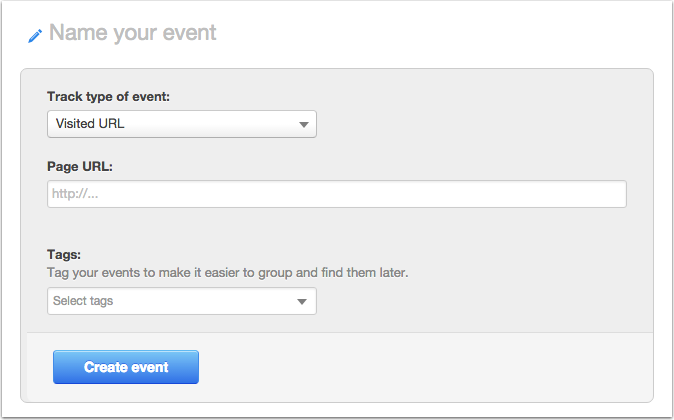The width and height of the screenshot is (674, 420).
Task: Click the "Select tags" placeholder text
Action: [x=83, y=301]
